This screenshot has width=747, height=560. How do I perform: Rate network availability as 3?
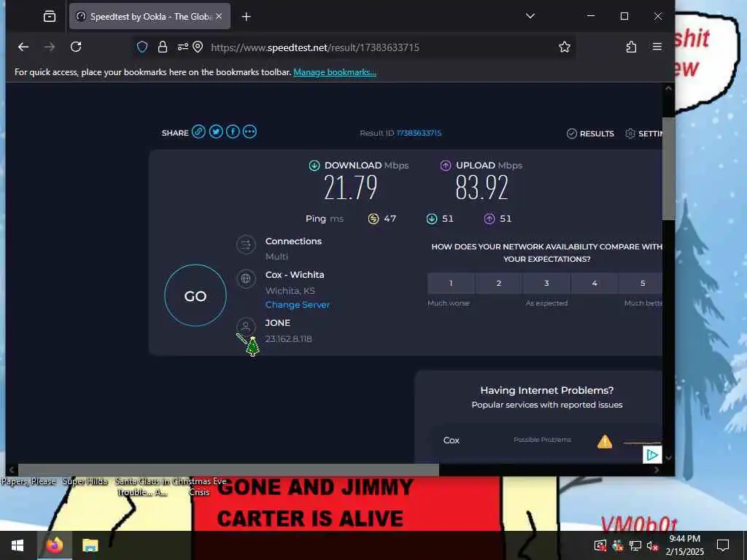[x=546, y=284]
